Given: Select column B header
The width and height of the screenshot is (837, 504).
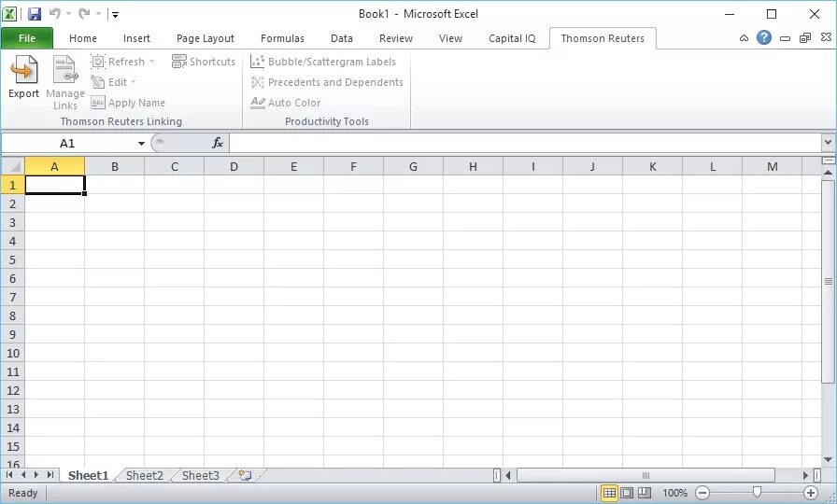Looking at the screenshot, I should point(115,166).
